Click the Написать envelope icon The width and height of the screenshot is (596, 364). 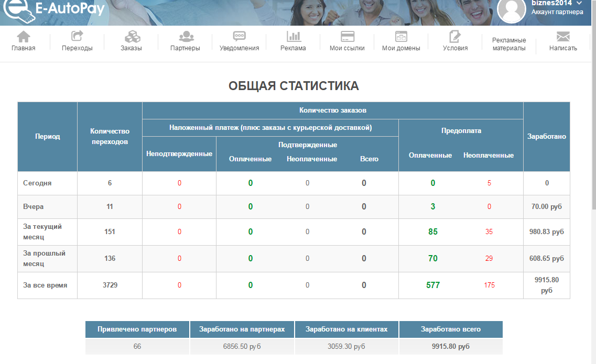563,36
